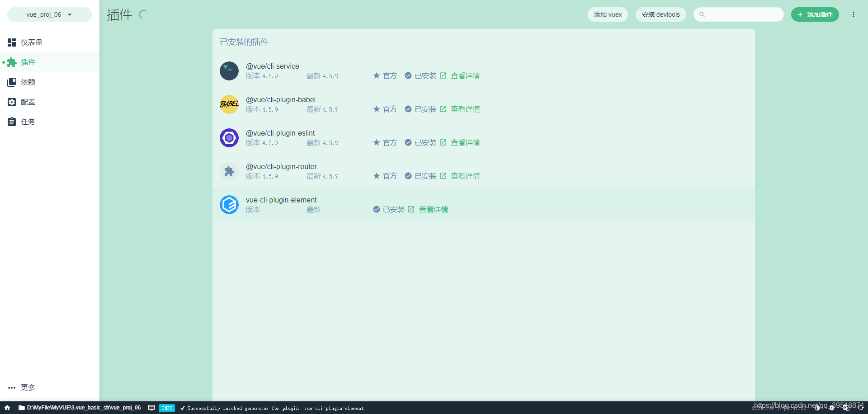Click the refresh icon in status bar
The image size is (868, 414).
point(861,408)
